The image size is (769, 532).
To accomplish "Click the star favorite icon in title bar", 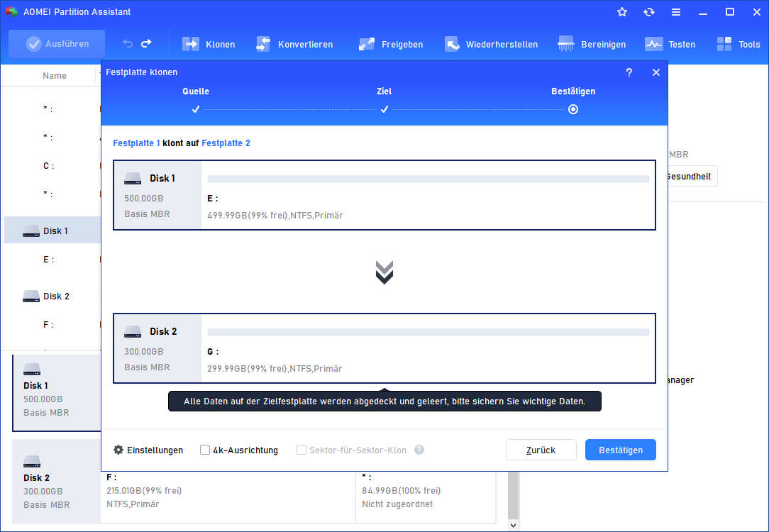I will (x=622, y=12).
